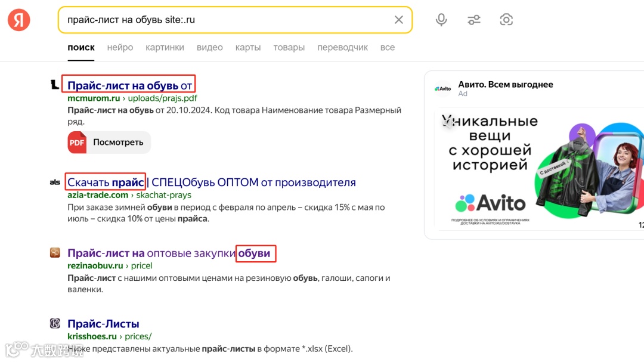644x362 pixels.
Task: Open result titled Прайс-лист на обувь от
Action: (x=129, y=85)
